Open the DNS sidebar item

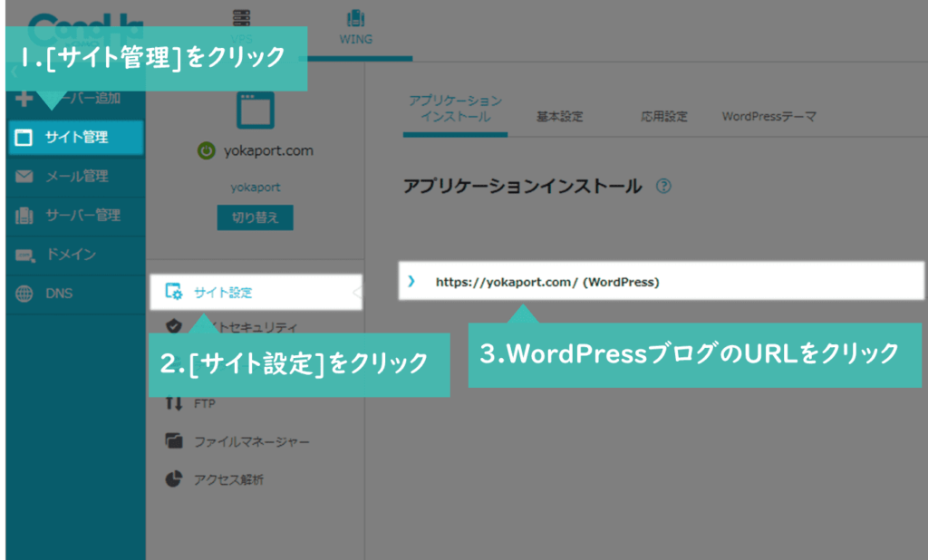[76, 294]
